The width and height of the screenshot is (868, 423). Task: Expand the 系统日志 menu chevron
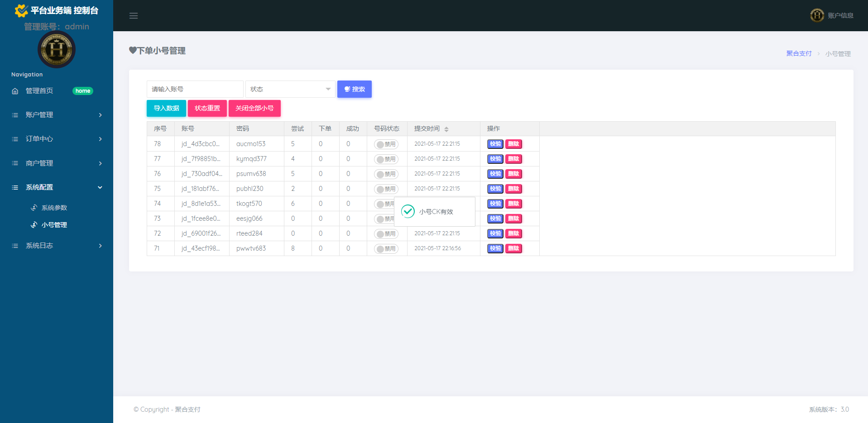coord(101,246)
